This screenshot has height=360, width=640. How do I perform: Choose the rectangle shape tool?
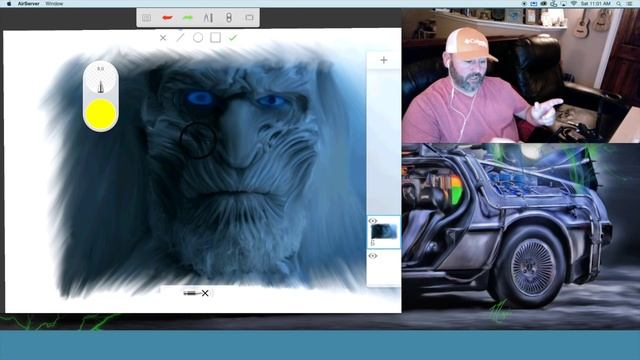click(216, 38)
